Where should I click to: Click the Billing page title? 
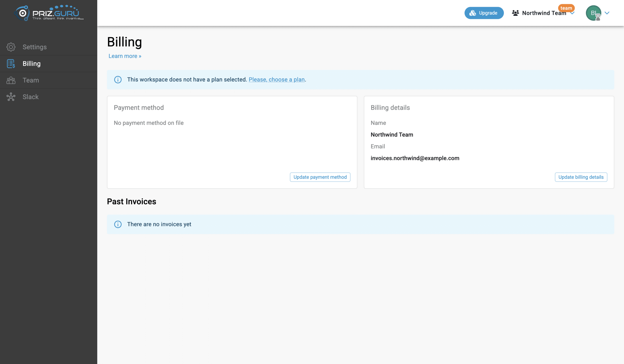pyautogui.click(x=124, y=42)
